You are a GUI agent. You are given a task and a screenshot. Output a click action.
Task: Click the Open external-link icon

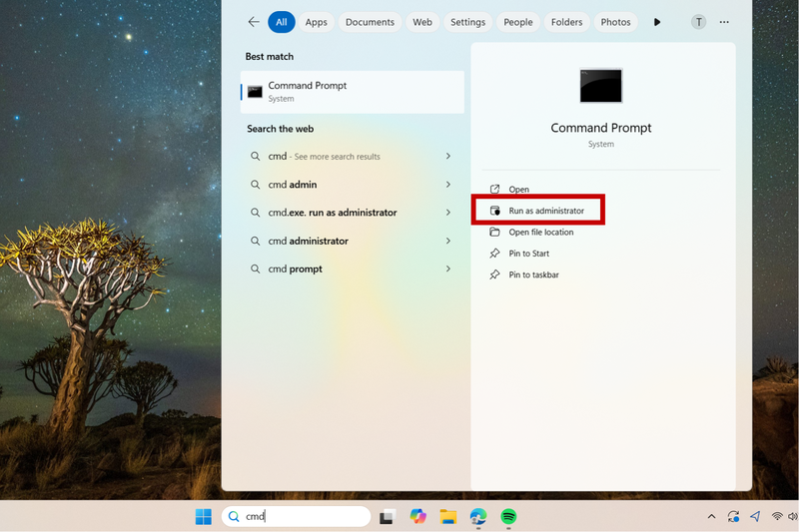coord(494,190)
